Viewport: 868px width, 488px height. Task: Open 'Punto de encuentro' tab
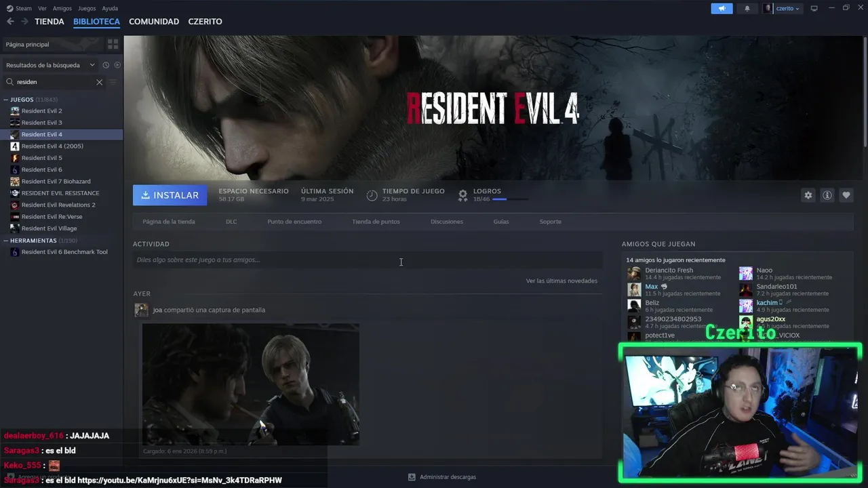coord(294,222)
